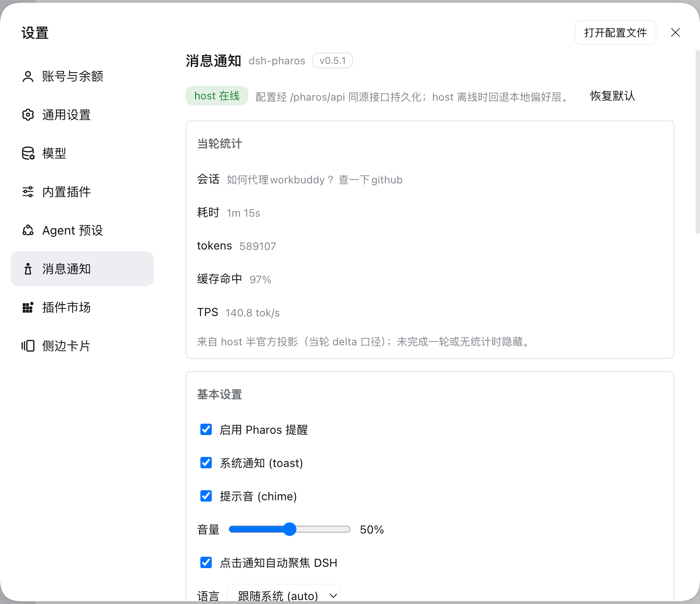This screenshot has height=604, width=700.
Task: Close the settings dialog with X
Action: [675, 32]
